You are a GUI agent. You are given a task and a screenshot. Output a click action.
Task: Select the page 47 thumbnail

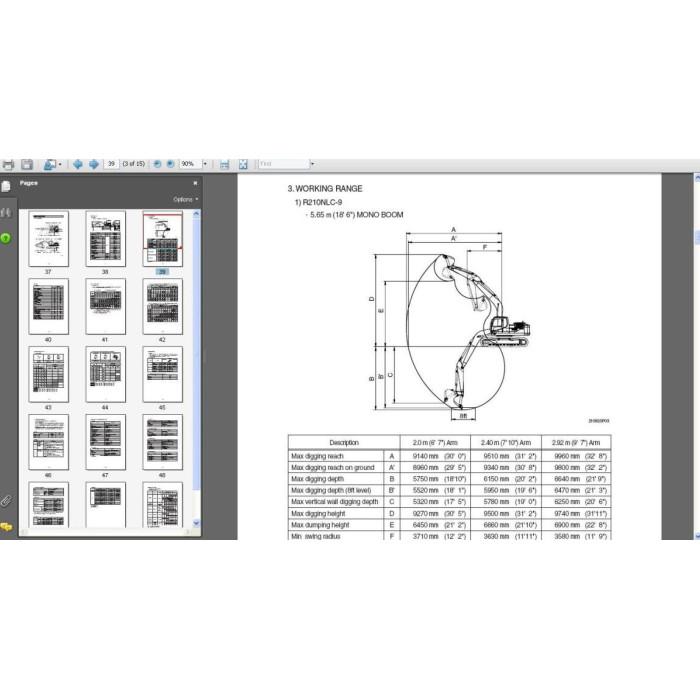[105, 442]
